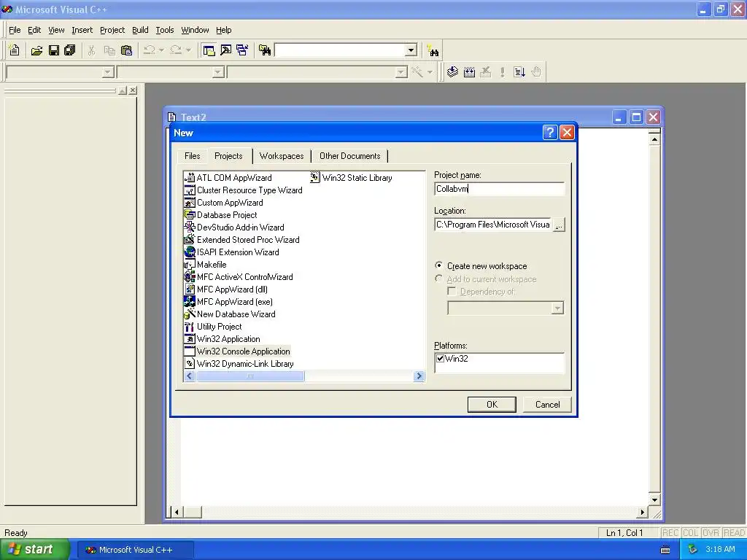This screenshot has width=747, height=560.
Task: Click Microsoft Visual C++ taskbar button
Action: pos(135,550)
